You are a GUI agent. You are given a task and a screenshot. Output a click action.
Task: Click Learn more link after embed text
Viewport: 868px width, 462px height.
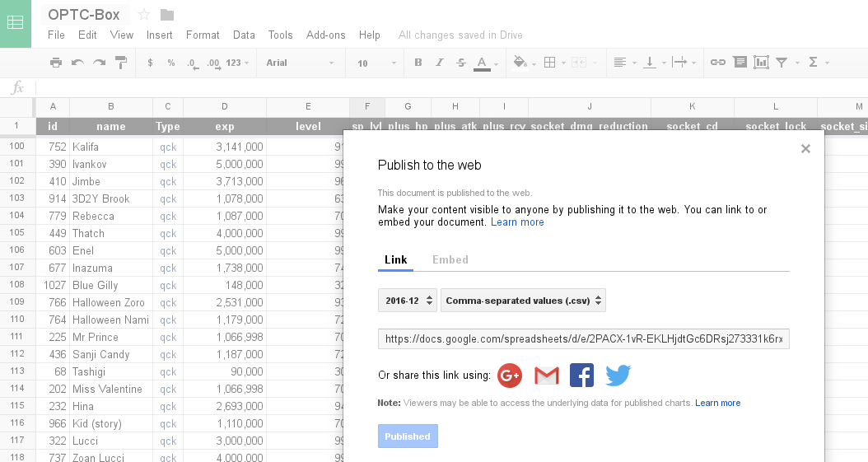click(517, 222)
